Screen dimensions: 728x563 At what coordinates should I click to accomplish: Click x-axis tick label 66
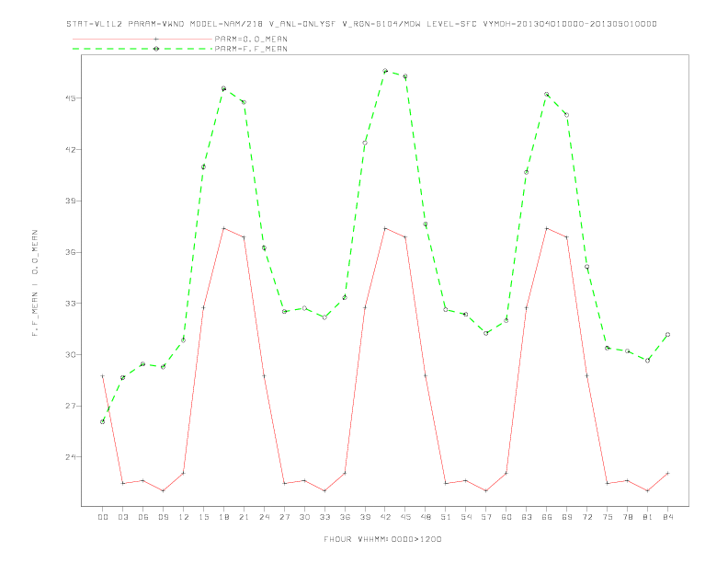point(547,517)
